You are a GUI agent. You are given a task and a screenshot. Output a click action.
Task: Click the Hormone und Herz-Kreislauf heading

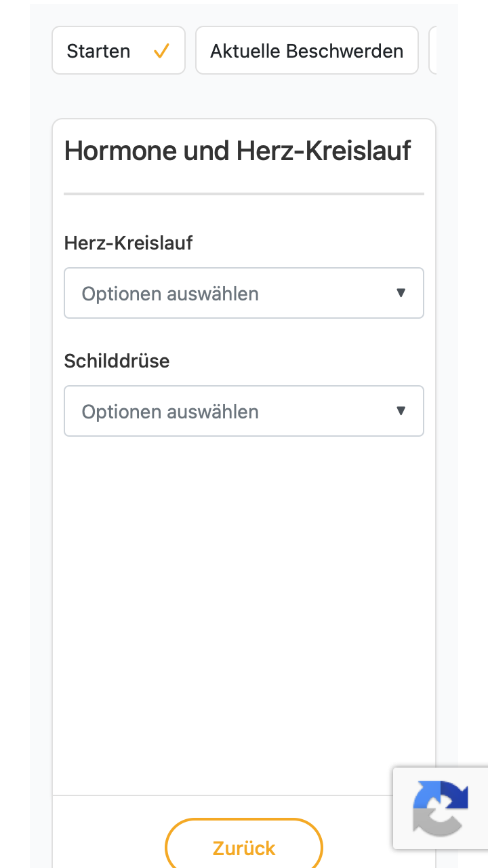[238, 151]
